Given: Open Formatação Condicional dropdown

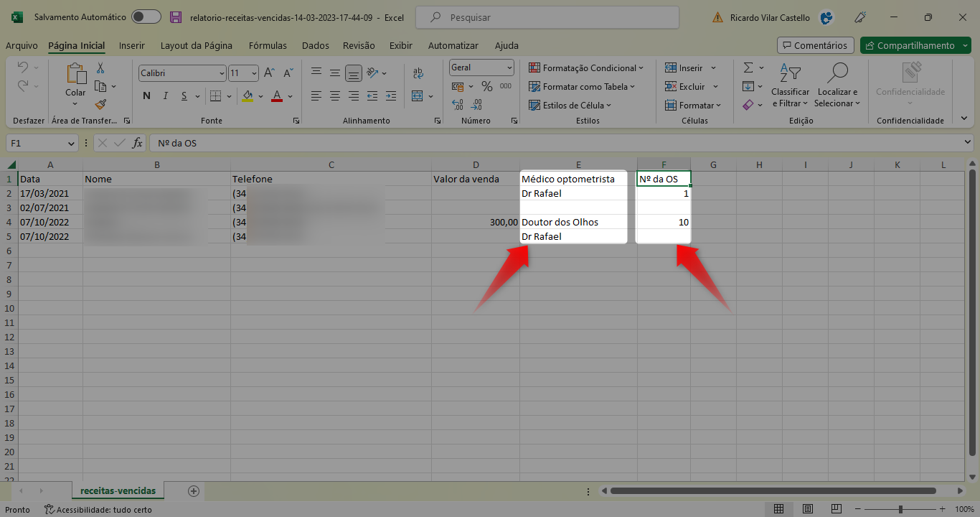Looking at the screenshot, I should tap(586, 68).
